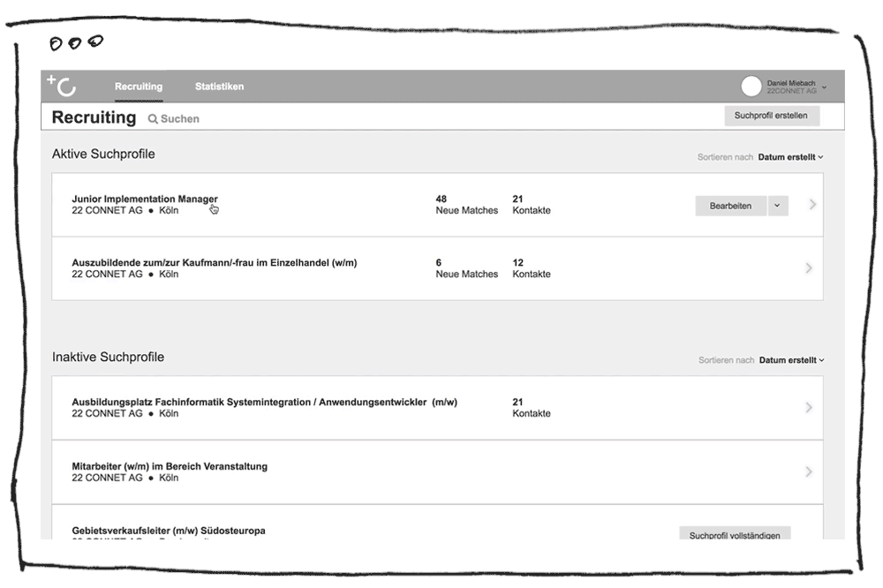Screen dimensions: 883x588
Task: Click Bearbeiten for Junior Implementation Manager
Action: point(730,206)
